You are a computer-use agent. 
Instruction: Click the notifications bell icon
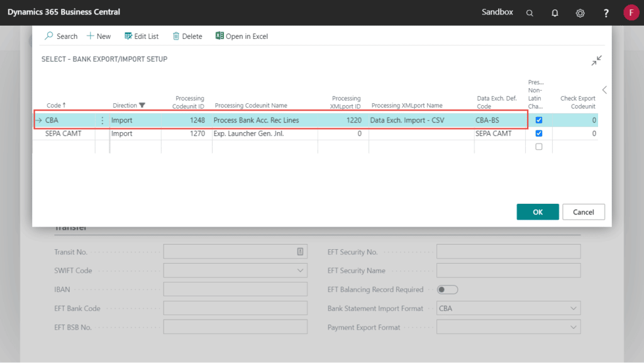click(x=555, y=13)
